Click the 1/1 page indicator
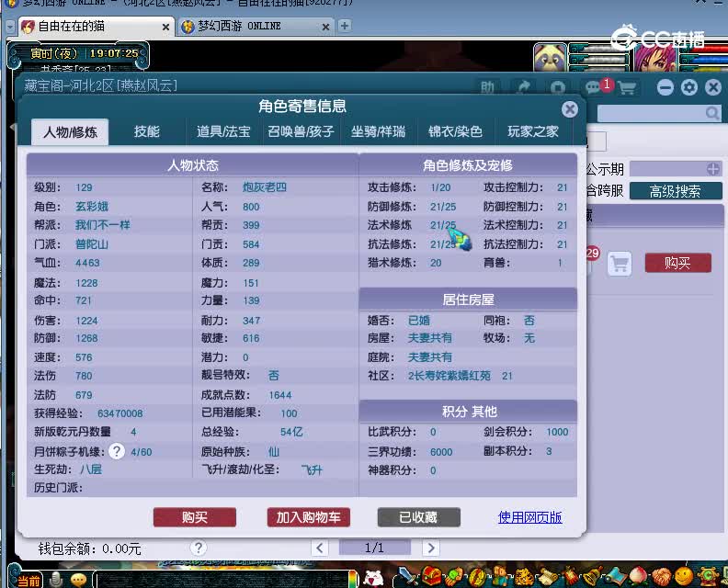 (x=375, y=548)
